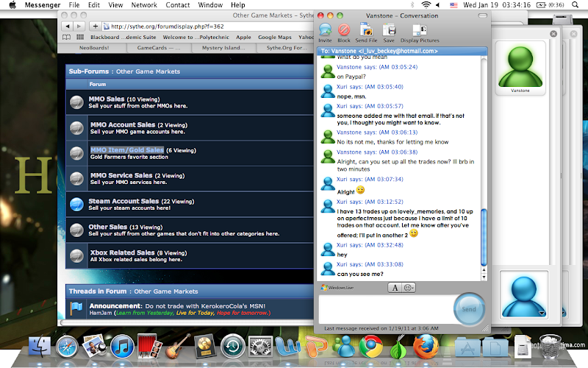Launch Google Chrome from the Dock
The width and height of the screenshot is (588, 368).
click(371, 346)
